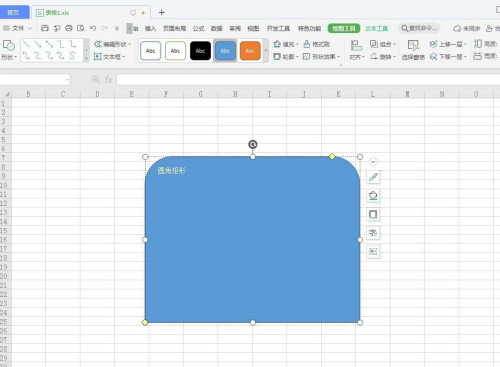Switch to the 插入 ribbon tab

[x=150, y=28]
